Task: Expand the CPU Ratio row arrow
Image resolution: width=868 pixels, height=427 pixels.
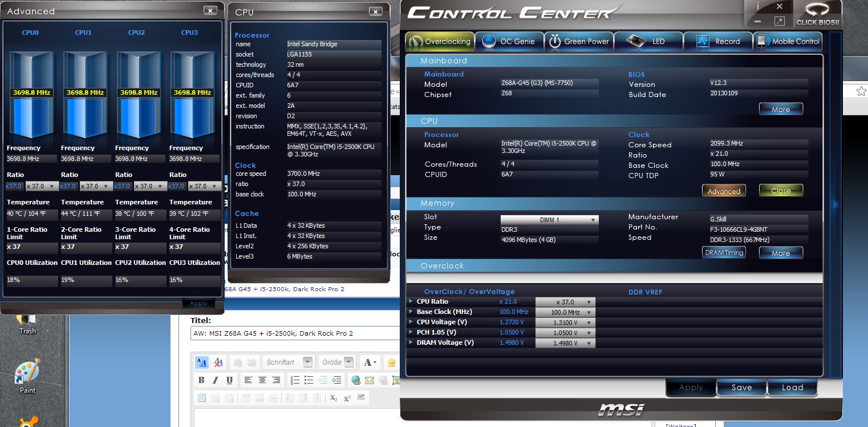Action: 411,301
